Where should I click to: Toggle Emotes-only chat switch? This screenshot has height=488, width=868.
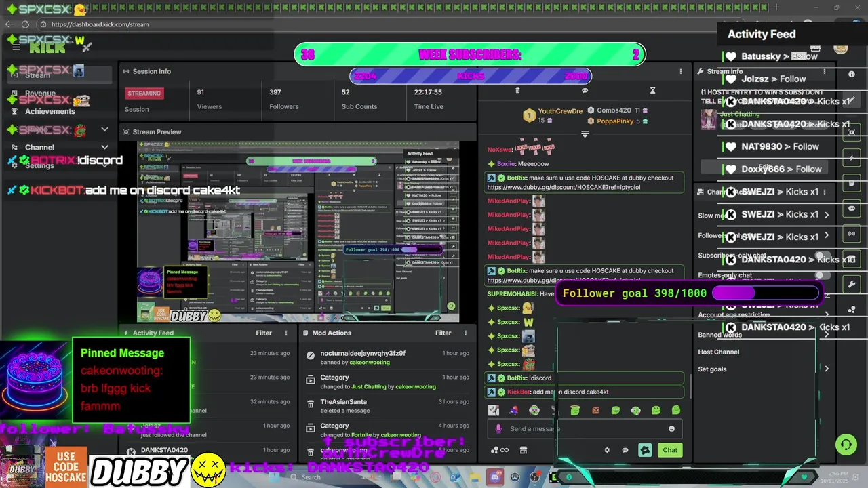(x=823, y=276)
